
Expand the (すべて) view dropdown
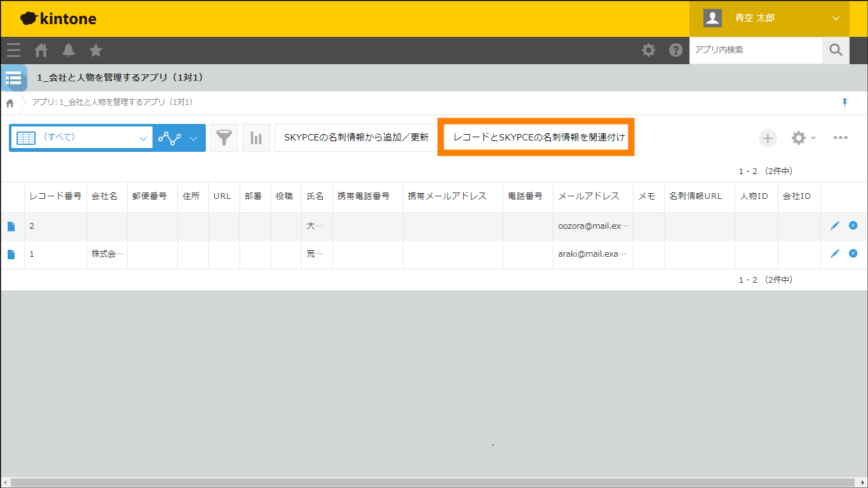[x=81, y=138]
